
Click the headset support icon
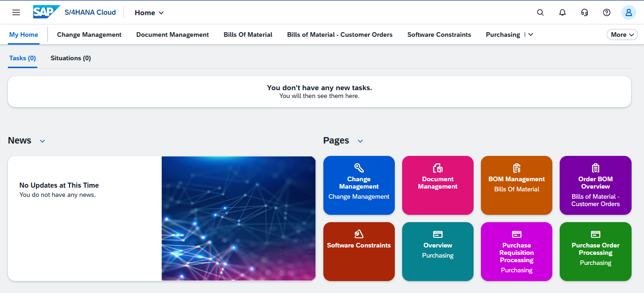[x=585, y=12]
